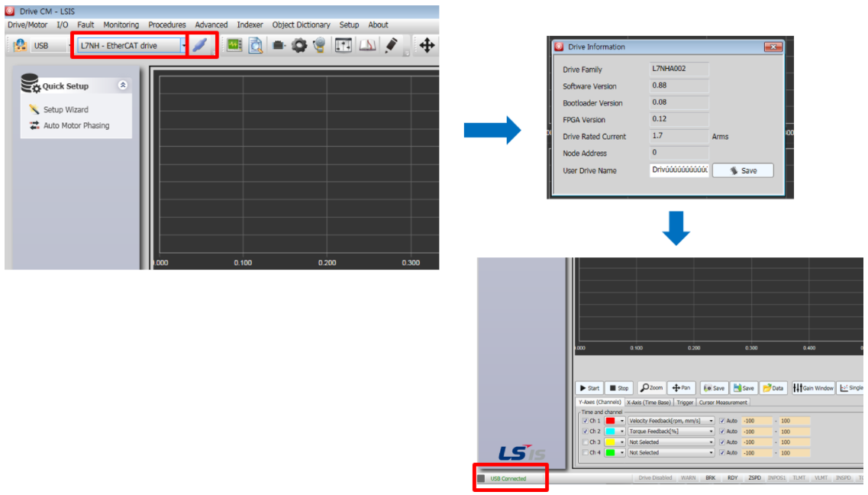
Task: Switch to the X-Axis (Time Base) tab
Action: tap(649, 403)
